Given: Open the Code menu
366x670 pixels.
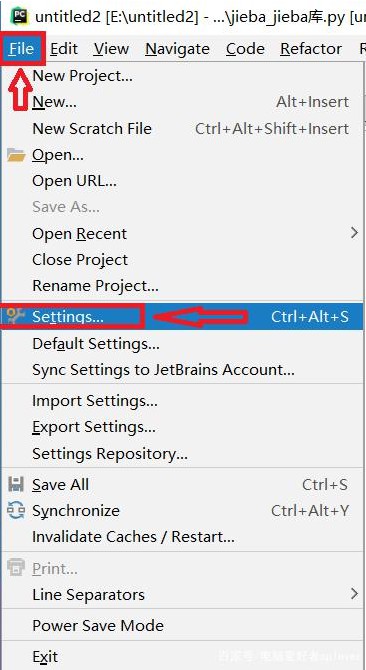Looking at the screenshot, I should pos(245,49).
